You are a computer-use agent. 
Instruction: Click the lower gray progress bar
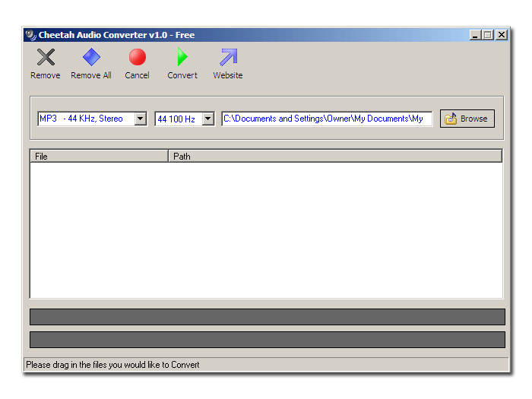(x=268, y=340)
